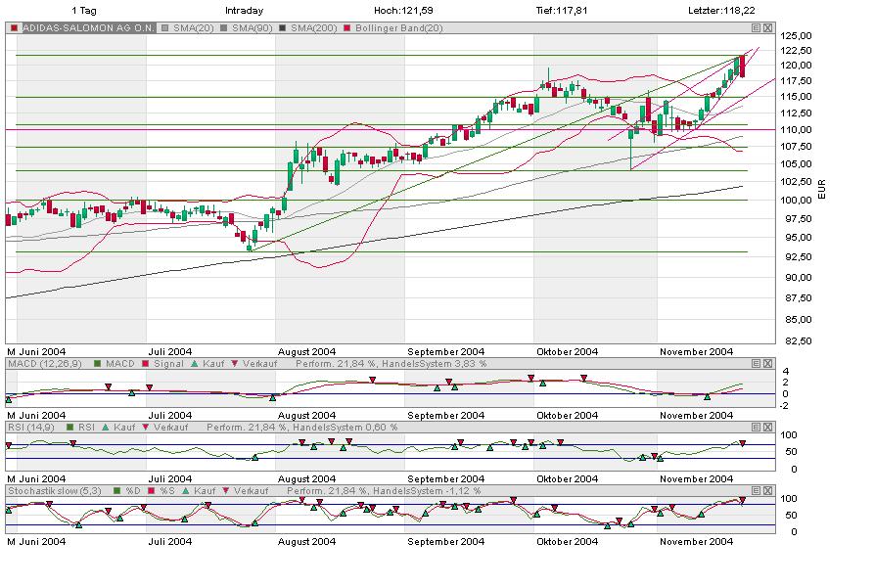
Task: Click the green MACD line legend square
Action: 97,363
